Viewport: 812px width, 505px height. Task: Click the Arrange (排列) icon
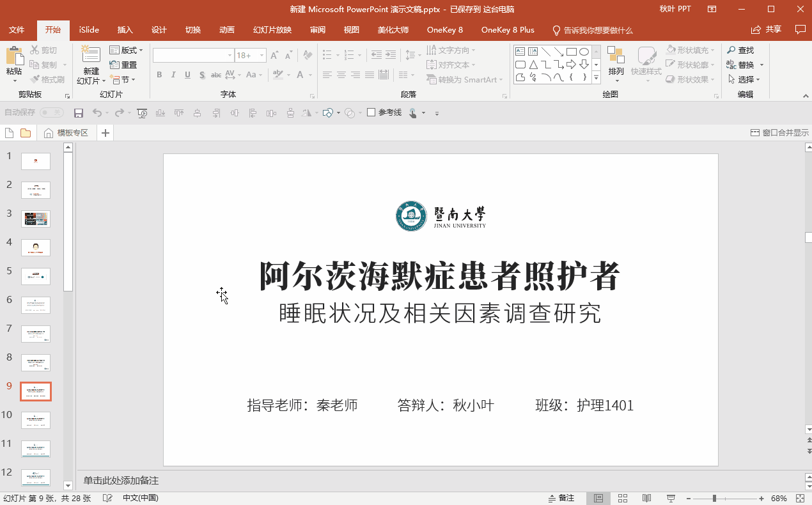(x=616, y=56)
